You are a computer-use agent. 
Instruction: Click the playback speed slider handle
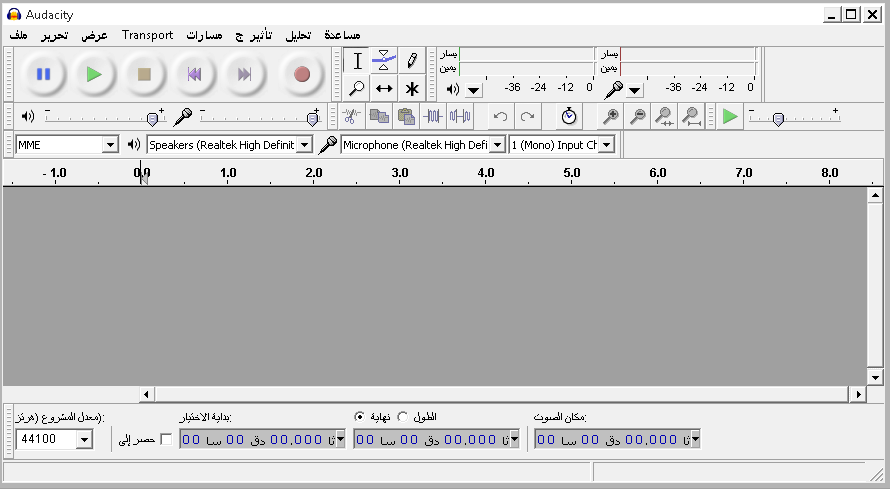[x=779, y=119]
